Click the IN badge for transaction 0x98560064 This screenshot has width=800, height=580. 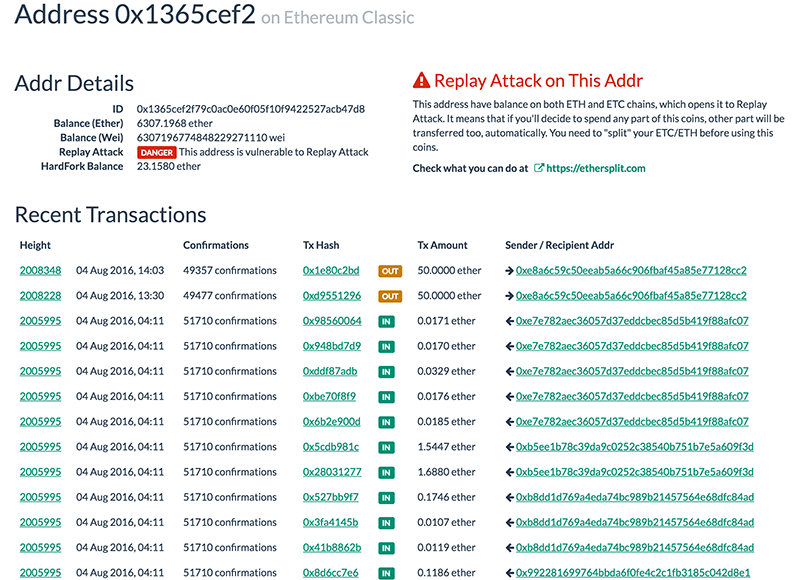click(x=386, y=321)
